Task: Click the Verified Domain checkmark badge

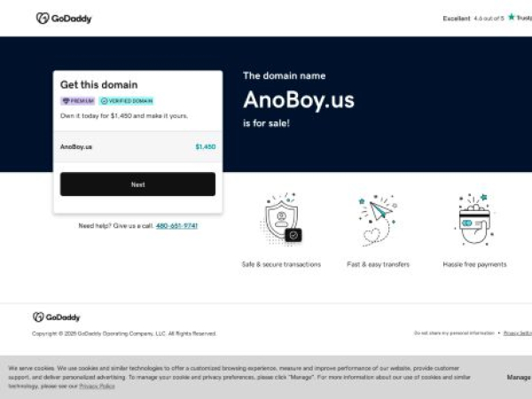Action: click(x=126, y=101)
